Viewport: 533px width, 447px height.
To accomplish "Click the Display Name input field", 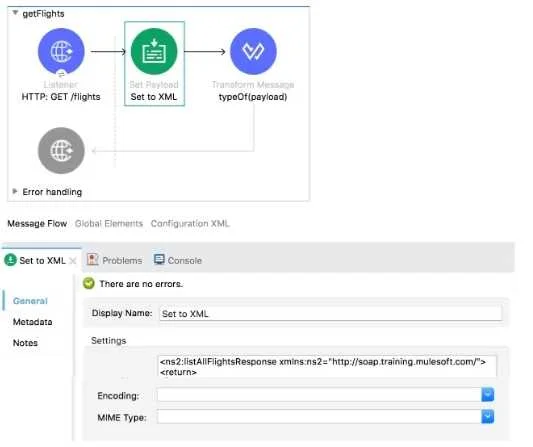I will pos(330,313).
